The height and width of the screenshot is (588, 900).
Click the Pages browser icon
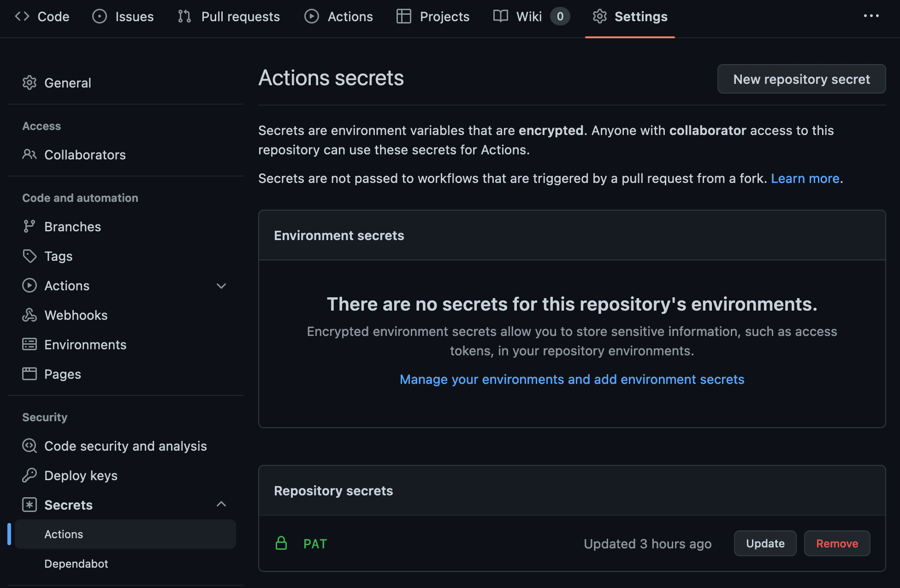coord(30,374)
